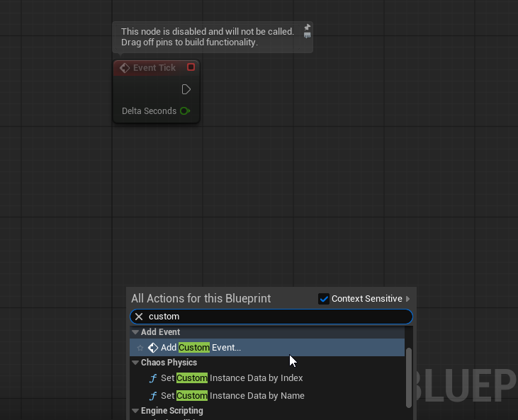Click the action list scrollbar thumb
The image size is (518, 420).
[x=409, y=378]
